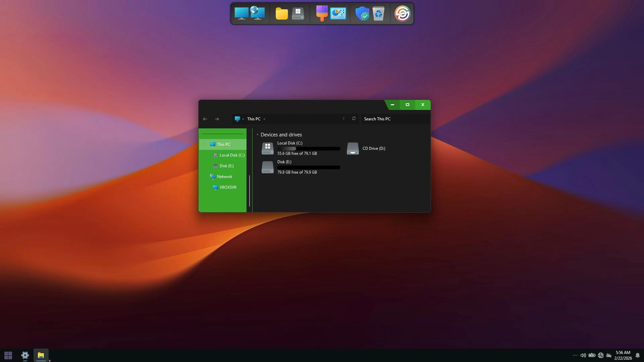This screenshot has height=362, width=644.
Task: Open Network computer icon in dock
Action: (258, 13)
